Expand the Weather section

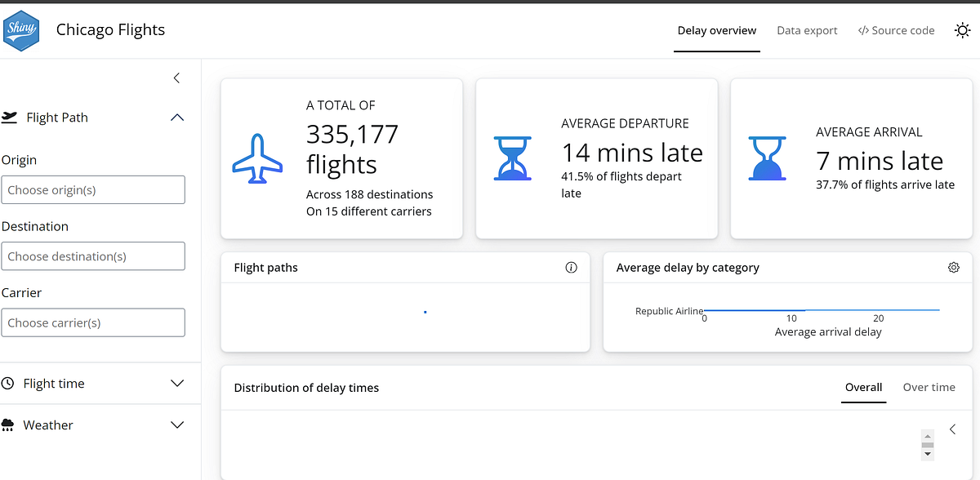coord(176,424)
